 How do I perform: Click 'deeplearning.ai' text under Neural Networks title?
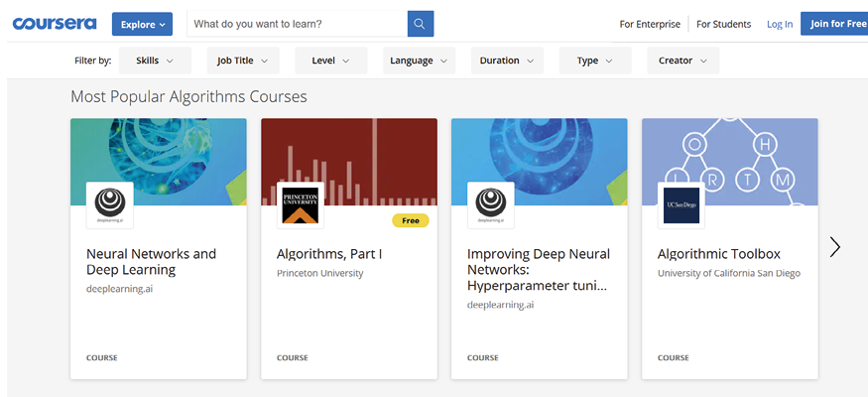(x=119, y=289)
